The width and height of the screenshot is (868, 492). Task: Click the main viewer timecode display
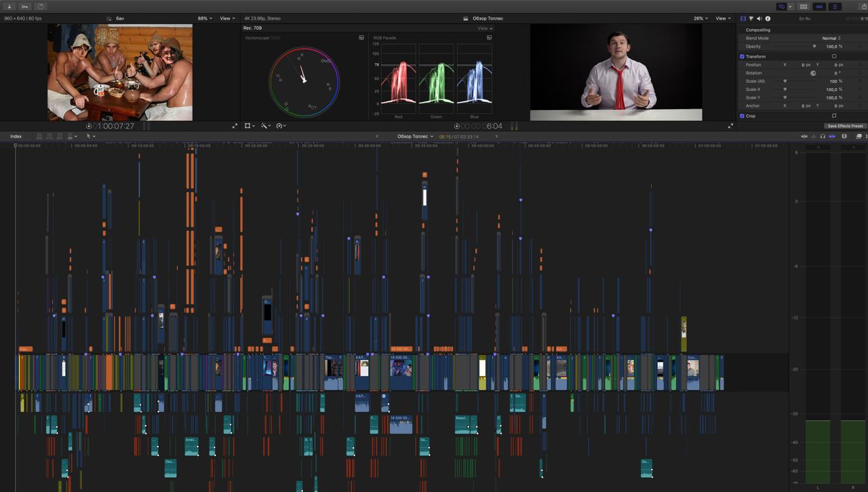click(481, 126)
